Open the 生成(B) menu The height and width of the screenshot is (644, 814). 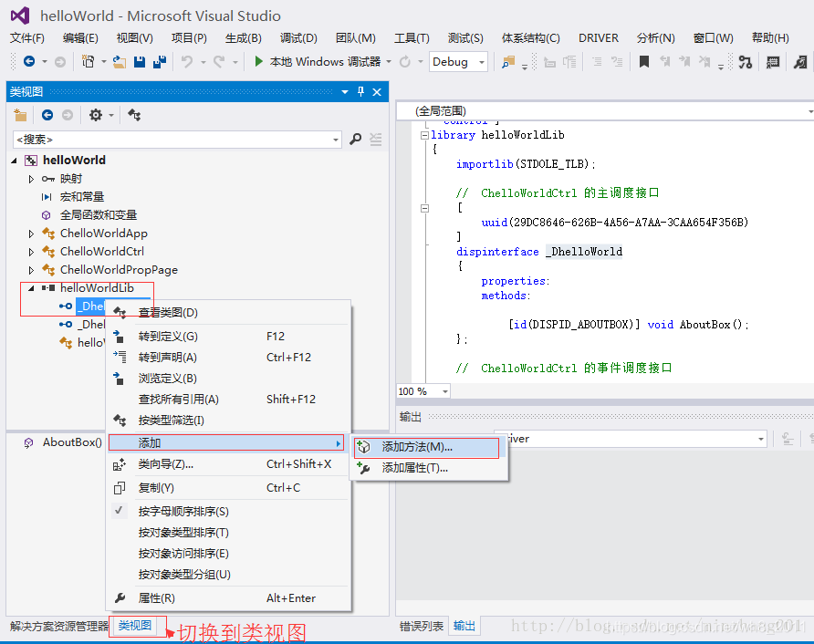click(244, 38)
